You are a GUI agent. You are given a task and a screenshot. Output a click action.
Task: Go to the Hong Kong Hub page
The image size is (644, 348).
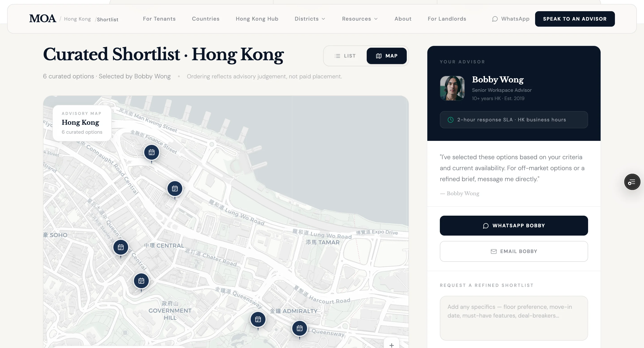click(x=257, y=19)
